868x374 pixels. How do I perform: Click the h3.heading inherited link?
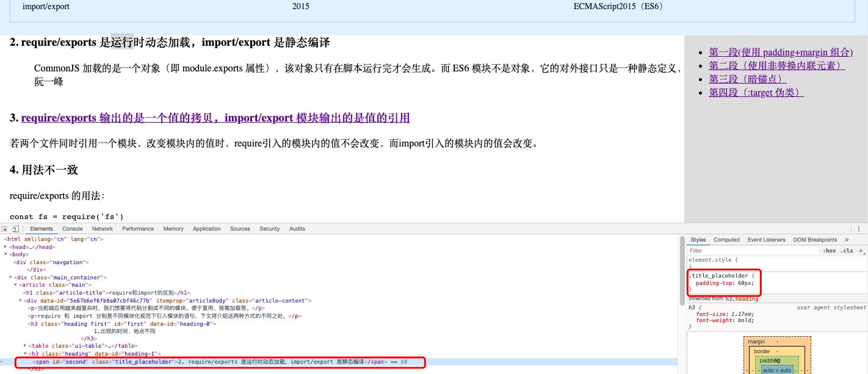click(x=742, y=299)
